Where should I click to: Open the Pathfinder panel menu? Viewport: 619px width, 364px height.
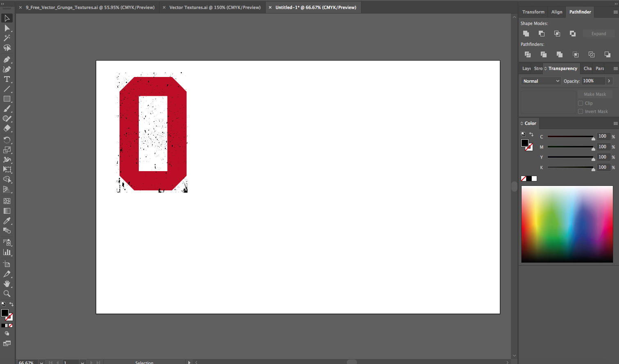(x=615, y=12)
